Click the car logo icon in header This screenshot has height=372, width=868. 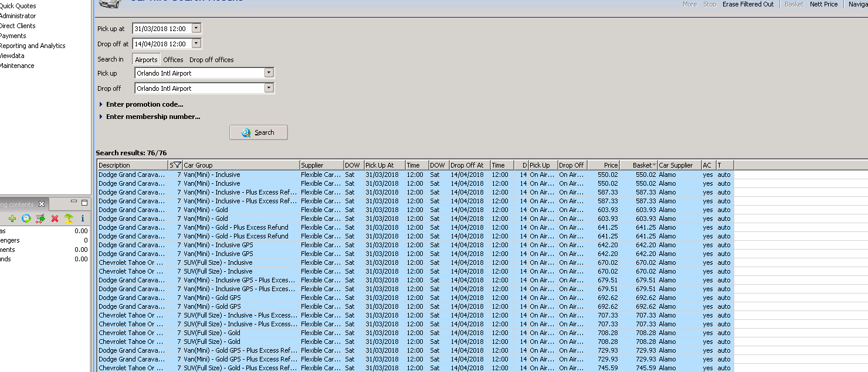point(110,4)
